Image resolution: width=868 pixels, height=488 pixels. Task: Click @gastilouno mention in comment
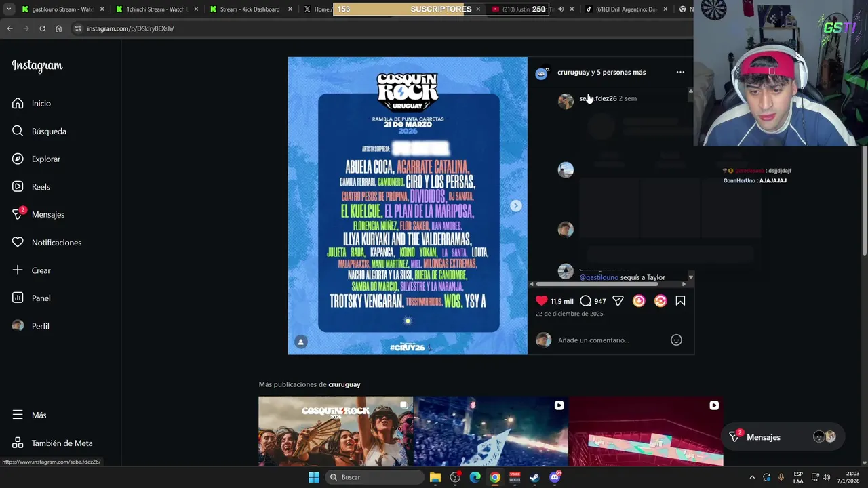point(599,277)
